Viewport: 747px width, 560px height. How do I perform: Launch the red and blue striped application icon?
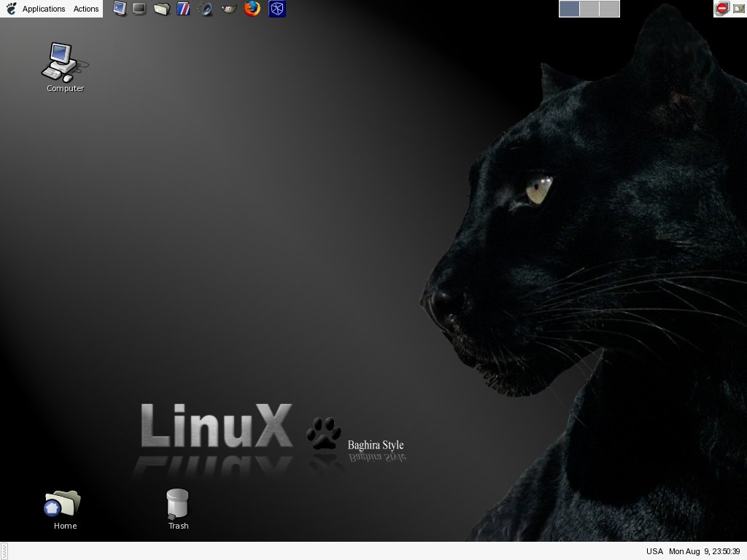point(183,9)
